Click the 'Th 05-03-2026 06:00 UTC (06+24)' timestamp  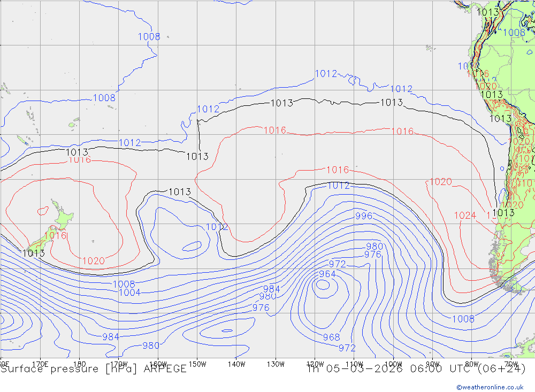(x=416, y=369)
